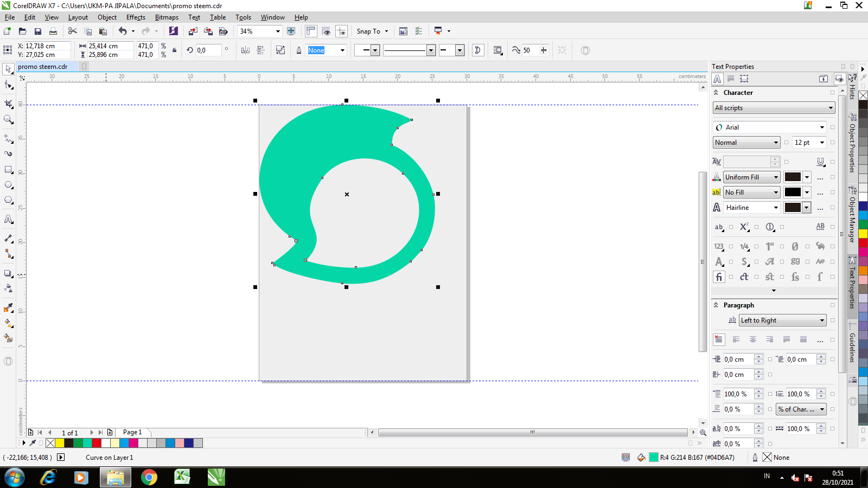Mirror the object horizontally

click(x=245, y=50)
